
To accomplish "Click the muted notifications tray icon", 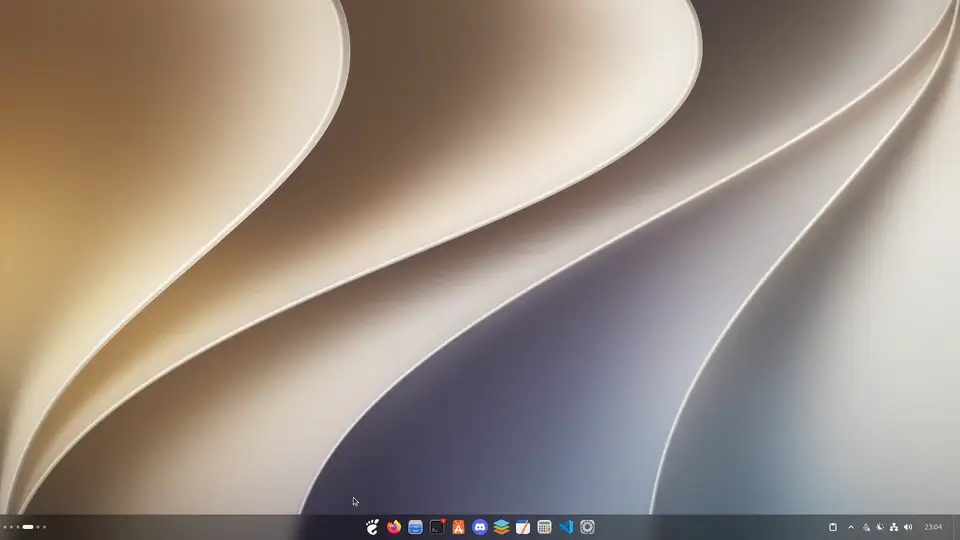I will (866, 527).
